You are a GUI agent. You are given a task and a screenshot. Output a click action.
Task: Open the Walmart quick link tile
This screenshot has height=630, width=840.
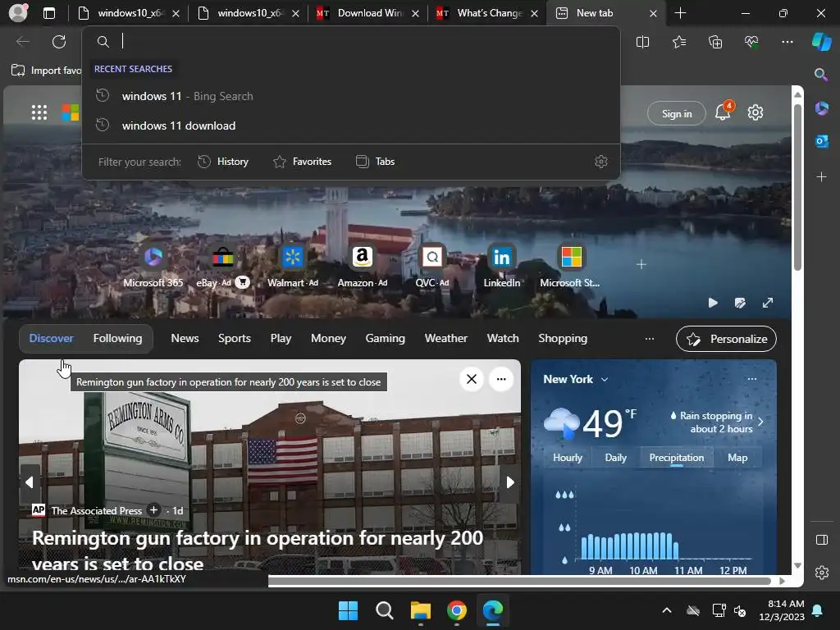point(293,267)
